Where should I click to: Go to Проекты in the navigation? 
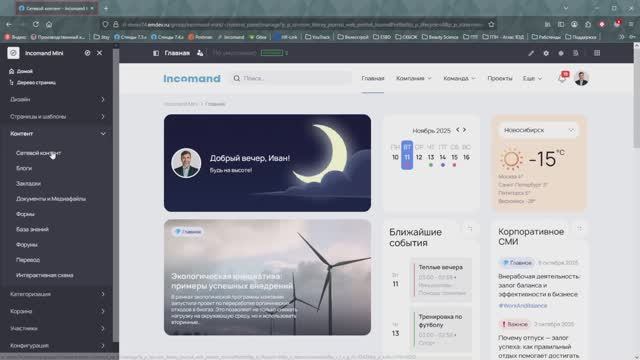(x=500, y=78)
